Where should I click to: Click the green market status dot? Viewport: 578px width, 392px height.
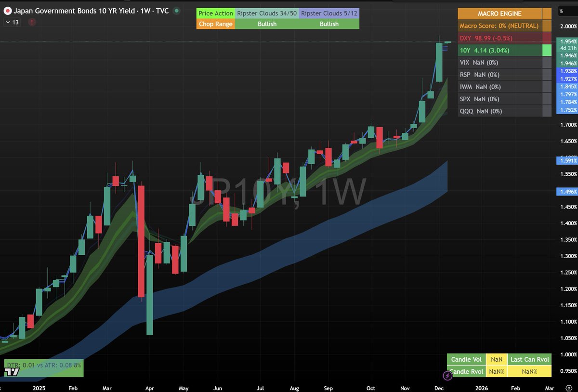[x=177, y=11]
